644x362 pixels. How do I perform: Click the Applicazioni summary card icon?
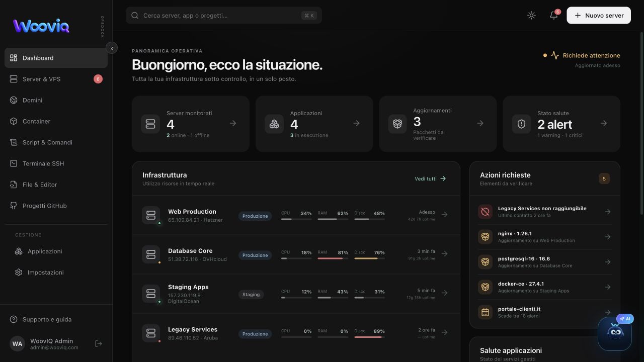click(274, 124)
